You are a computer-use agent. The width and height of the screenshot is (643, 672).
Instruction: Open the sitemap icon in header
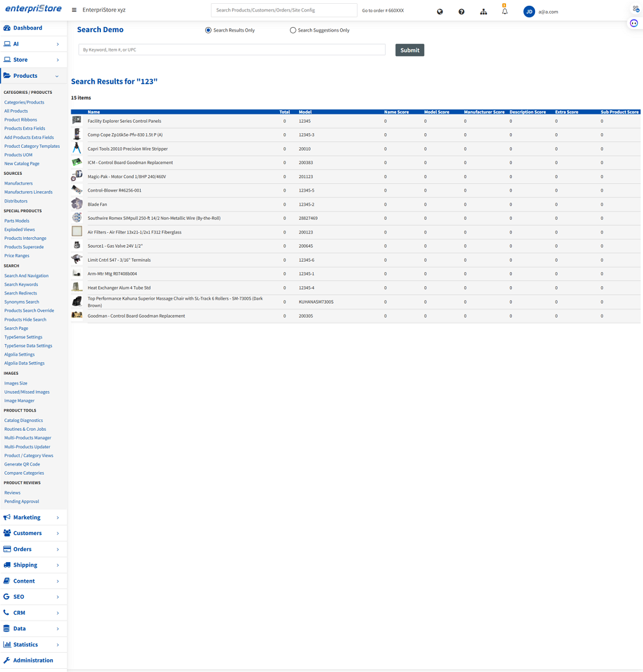[x=484, y=12]
